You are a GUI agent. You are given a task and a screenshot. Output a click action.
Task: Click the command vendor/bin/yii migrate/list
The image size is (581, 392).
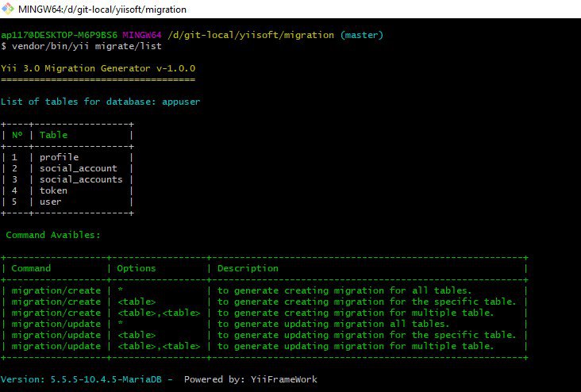tap(87, 46)
